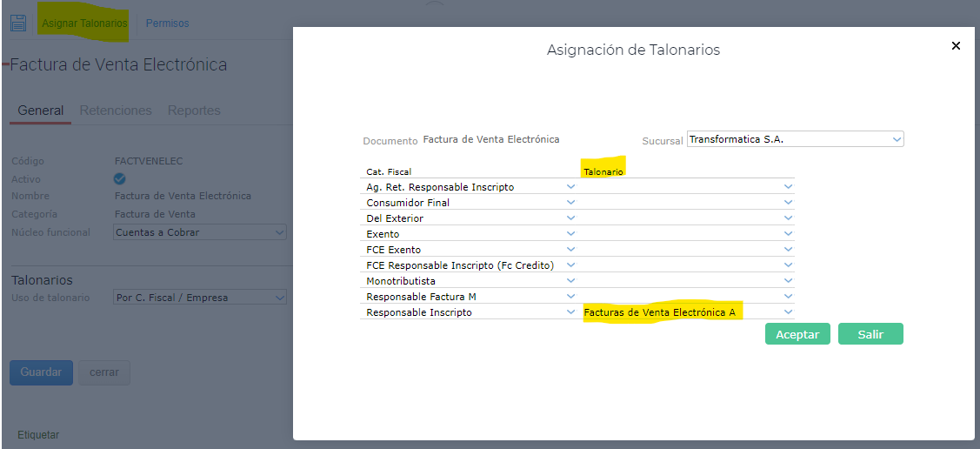Expand Cat. Fiscal dropdown for Consumidor Final

coord(570,202)
